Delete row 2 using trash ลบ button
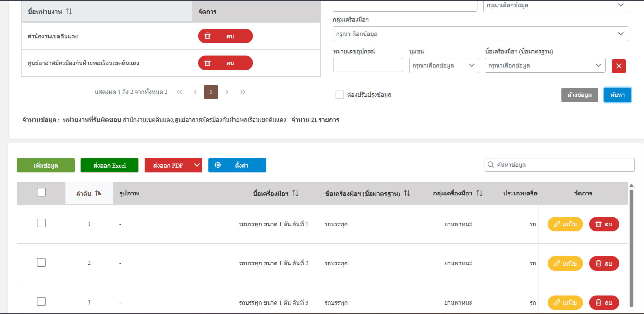This screenshot has height=314, width=644. click(604, 263)
